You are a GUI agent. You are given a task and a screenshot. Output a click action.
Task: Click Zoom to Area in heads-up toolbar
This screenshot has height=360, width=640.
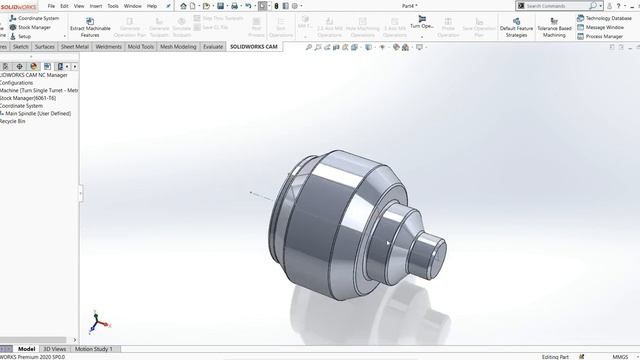point(318,47)
